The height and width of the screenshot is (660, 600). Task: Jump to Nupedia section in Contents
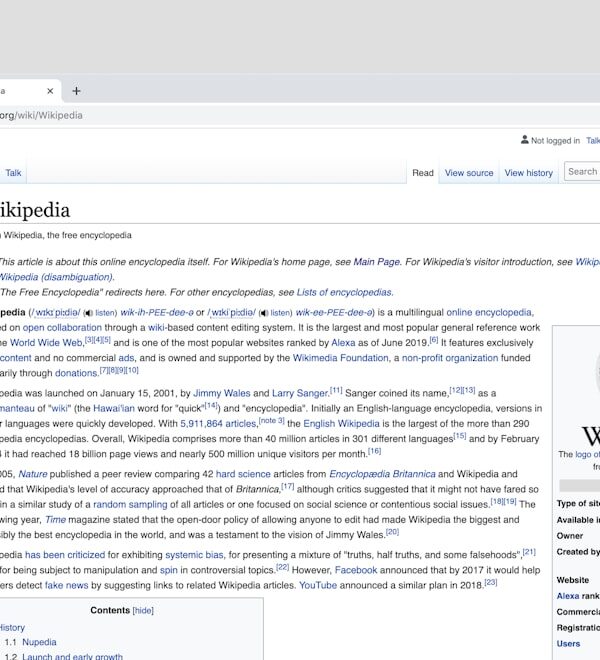[x=40, y=642]
